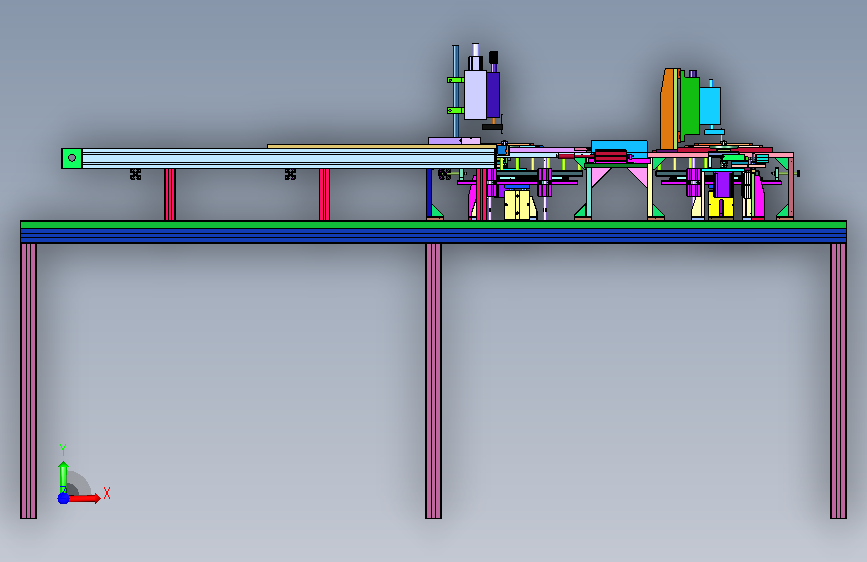Image resolution: width=867 pixels, height=562 pixels.
Task: Select the lavender box on the vertical stand
Action: [475, 95]
